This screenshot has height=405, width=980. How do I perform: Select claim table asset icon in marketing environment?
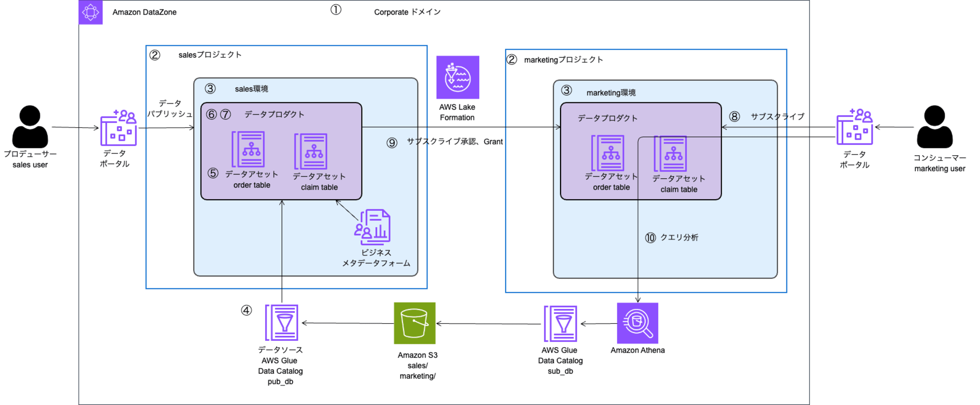click(670, 154)
